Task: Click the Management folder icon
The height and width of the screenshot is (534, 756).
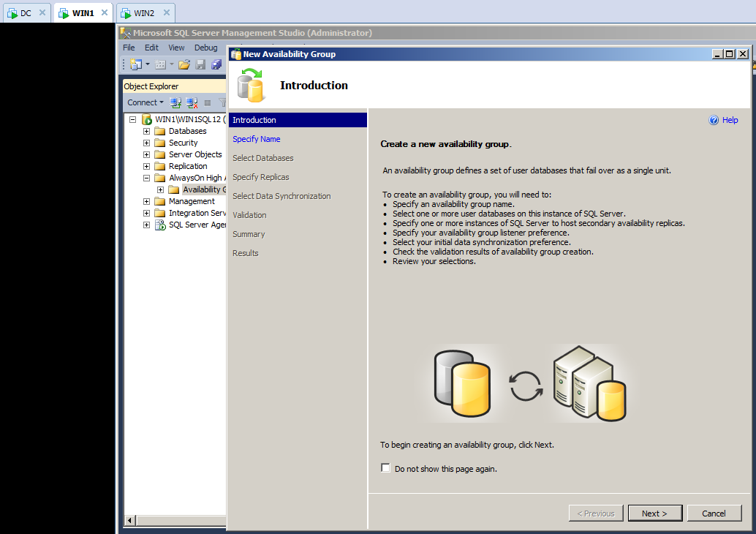Action: pyautogui.click(x=160, y=201)
